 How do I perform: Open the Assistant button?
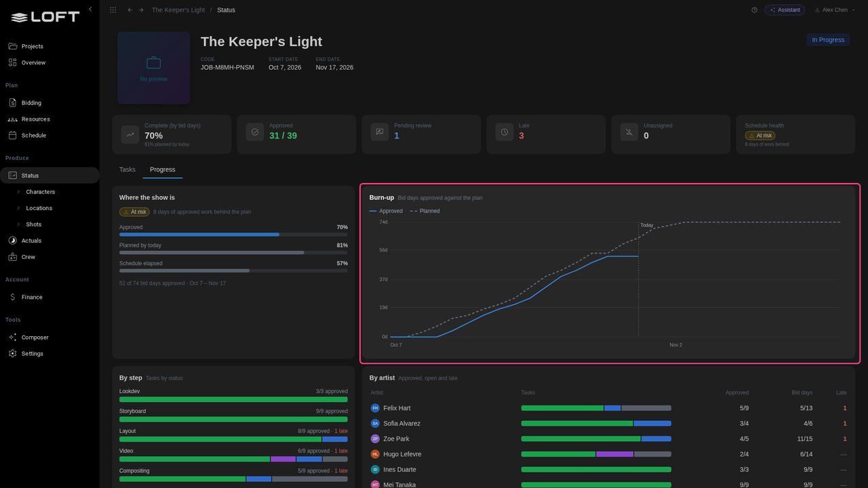[785, 10]
